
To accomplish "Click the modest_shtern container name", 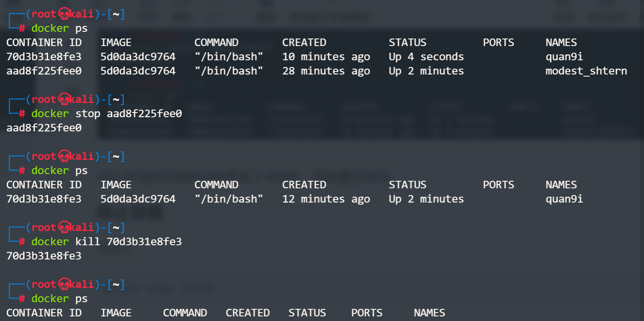I will click(586, 71).
